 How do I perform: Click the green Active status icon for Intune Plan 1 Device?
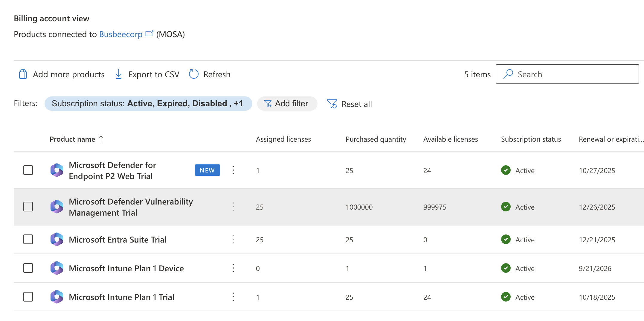[x=505, y=268]
